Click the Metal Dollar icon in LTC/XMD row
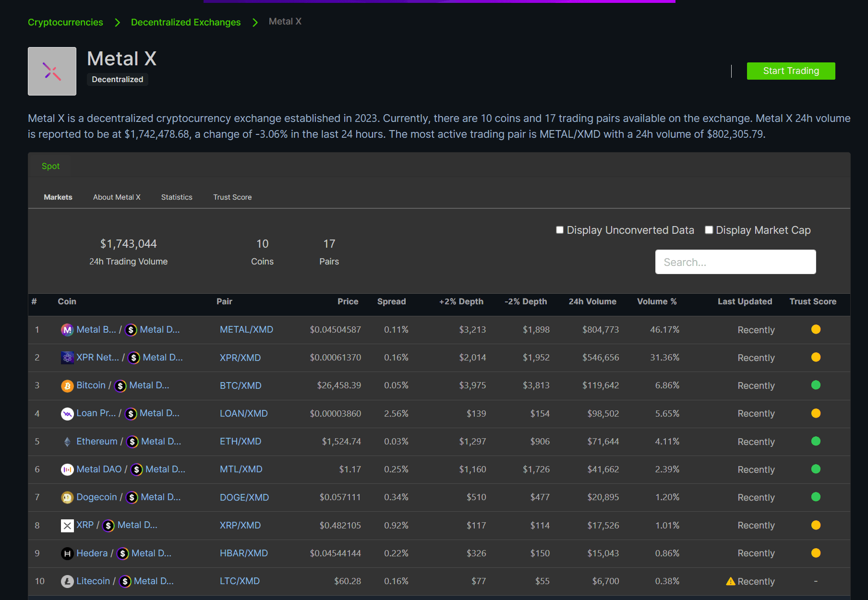This screenshot has width=868, height=600. pos(125,581)
